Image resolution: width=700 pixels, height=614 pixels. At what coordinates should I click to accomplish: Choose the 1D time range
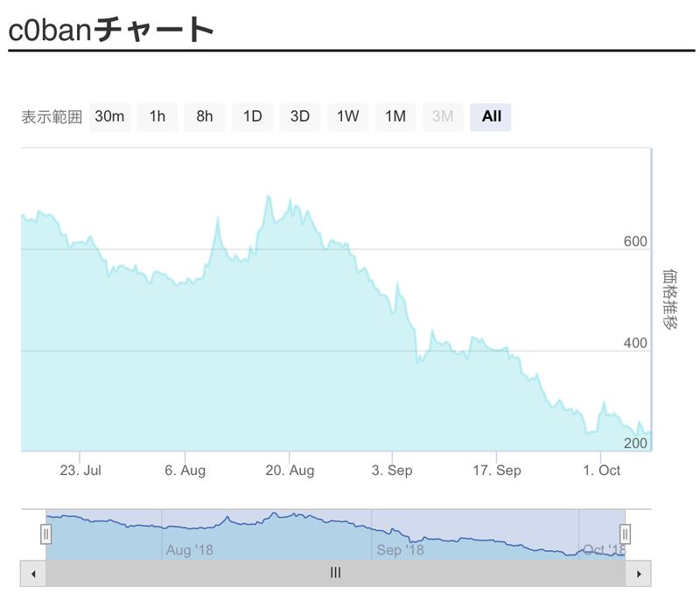pos(252,116)
